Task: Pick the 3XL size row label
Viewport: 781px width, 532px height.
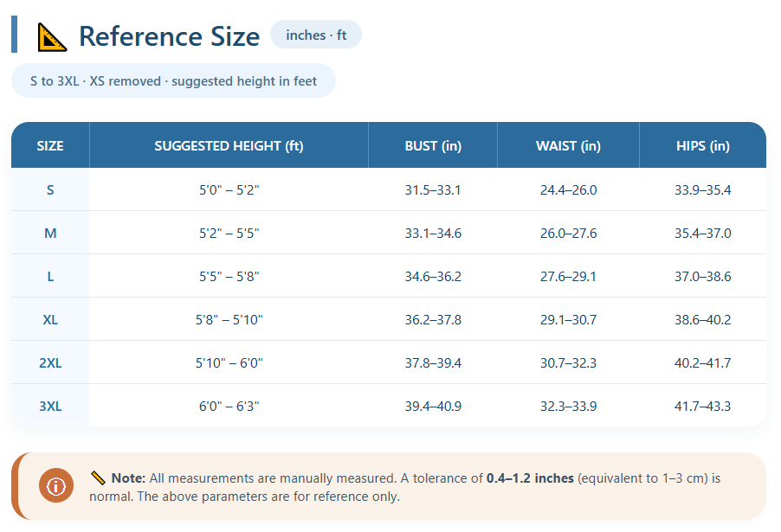Action: tap(50, 406)
